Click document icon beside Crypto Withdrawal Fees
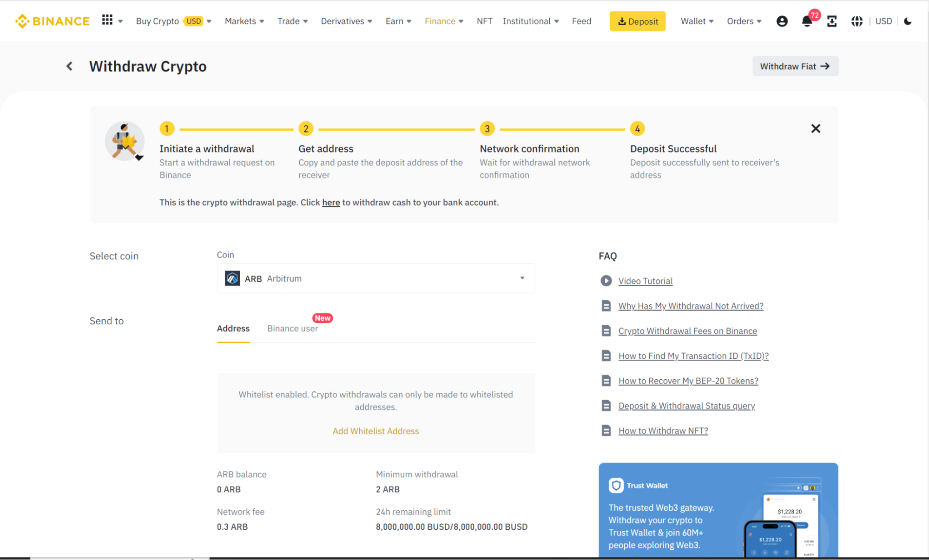 [x=606, y=331]
